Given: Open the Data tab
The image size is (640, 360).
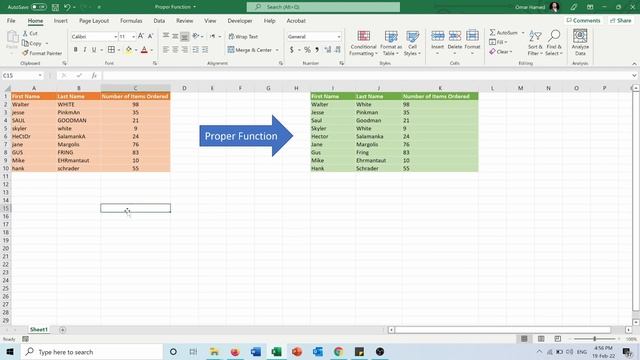Looking at the screenshot, I should tap(159, 20).
